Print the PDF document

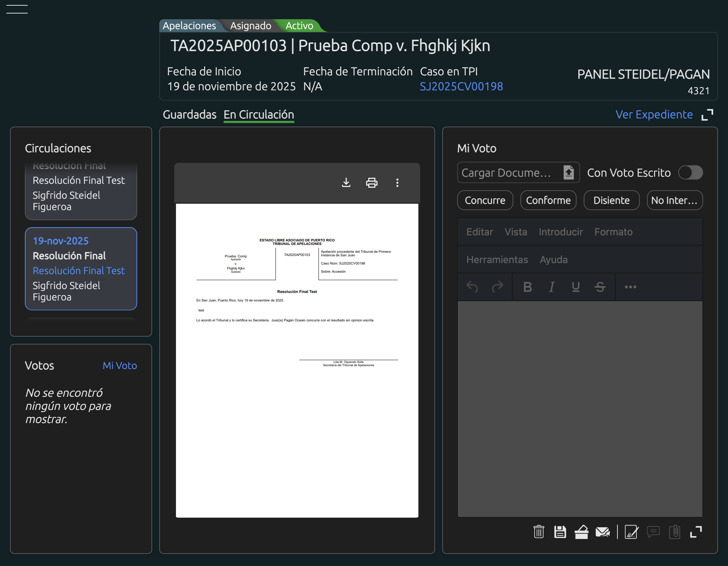pyautogui.click(x=371, y=183)
